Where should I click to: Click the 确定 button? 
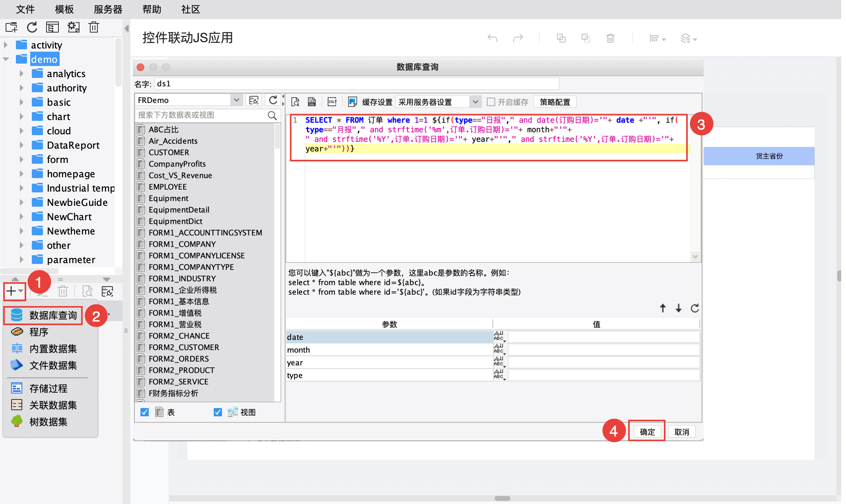click(647, 432)
